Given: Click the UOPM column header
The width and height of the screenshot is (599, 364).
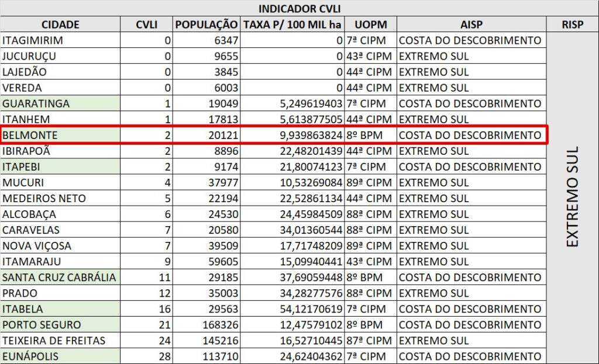Looking at the screenshot, I should pyautogui.click(x=370, y=25).
